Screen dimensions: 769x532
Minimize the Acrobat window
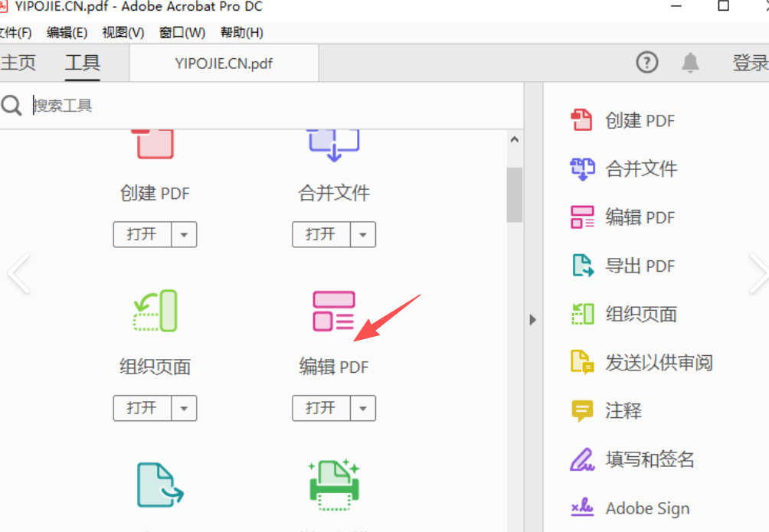point(676,6)
